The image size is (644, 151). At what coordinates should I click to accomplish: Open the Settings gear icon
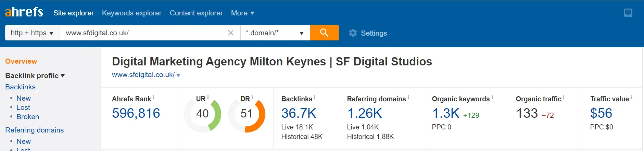point(353,33)
